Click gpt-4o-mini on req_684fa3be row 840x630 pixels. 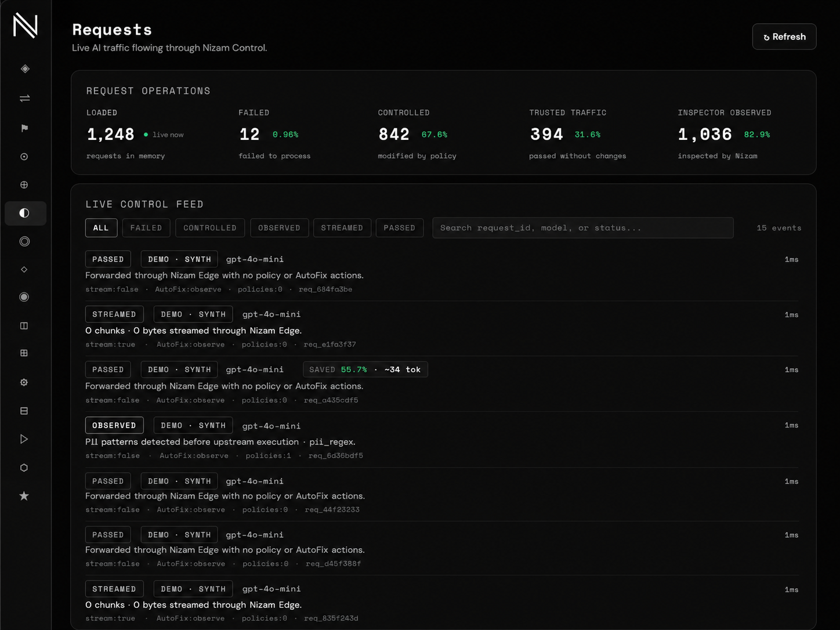[x=255, y=259]
